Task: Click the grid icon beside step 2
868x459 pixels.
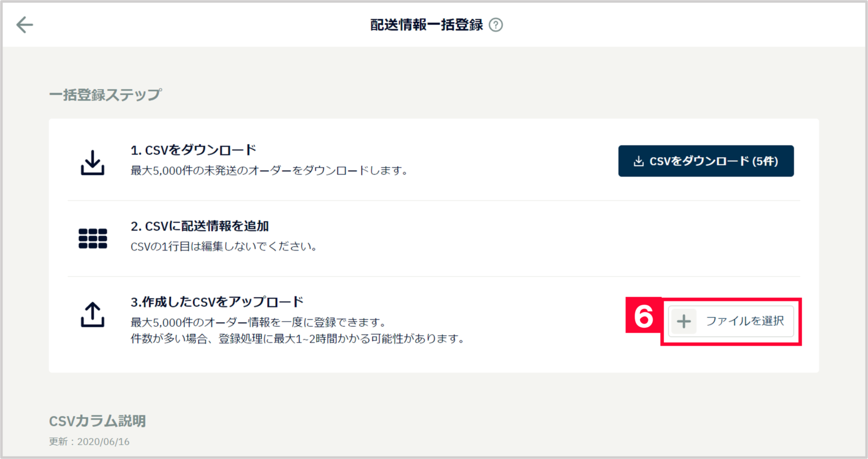Action: 95,239
